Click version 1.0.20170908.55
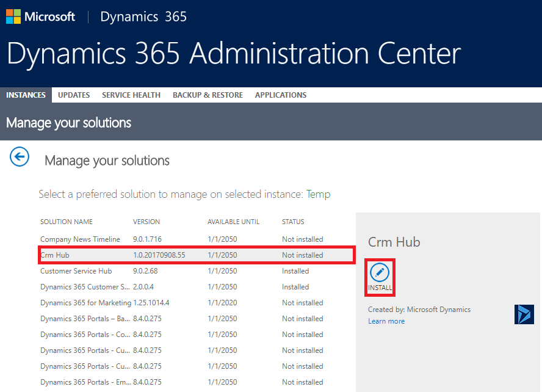Viewport: 542px width, 392px height. coord(159,255)
